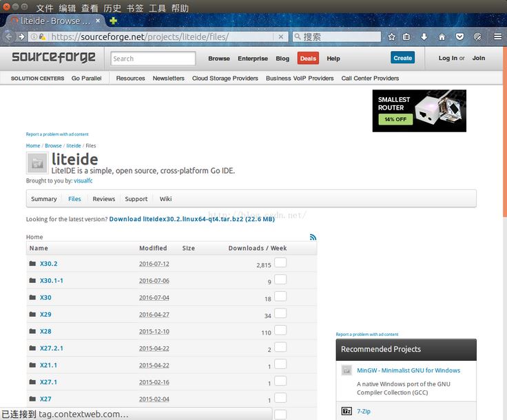Click the red Deals button
Image resolution: width=507 pixels, height=420 pixels.
(308, 58)
